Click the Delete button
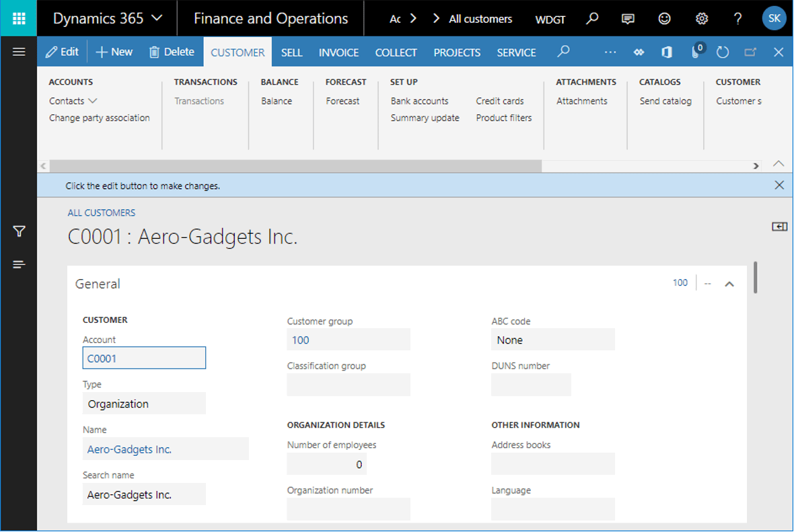The width and height of the screenshot is (794, 532). pos(172,52)
